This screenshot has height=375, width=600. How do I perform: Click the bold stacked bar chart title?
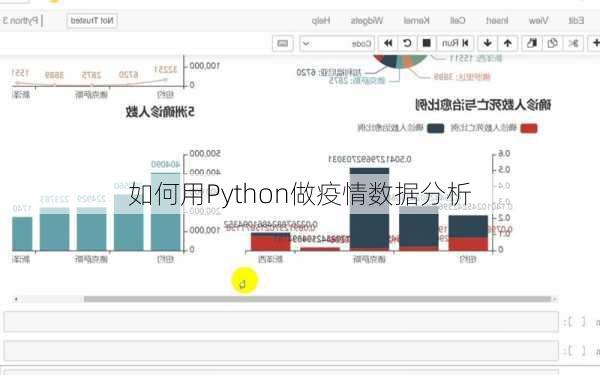(483, 105)
